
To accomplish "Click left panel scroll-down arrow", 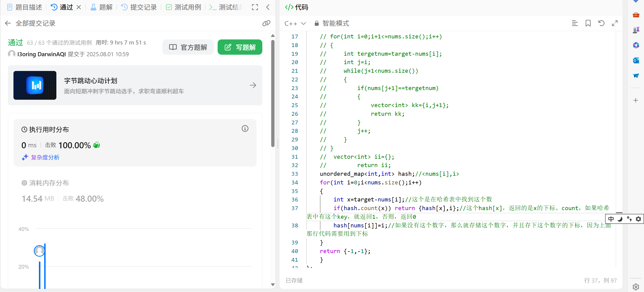I will (273, 285).
